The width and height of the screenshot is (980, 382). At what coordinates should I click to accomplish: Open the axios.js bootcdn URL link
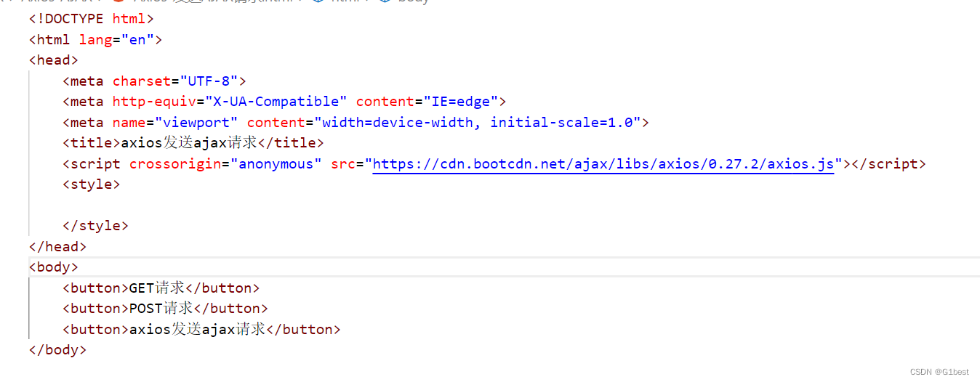(603, 164)
